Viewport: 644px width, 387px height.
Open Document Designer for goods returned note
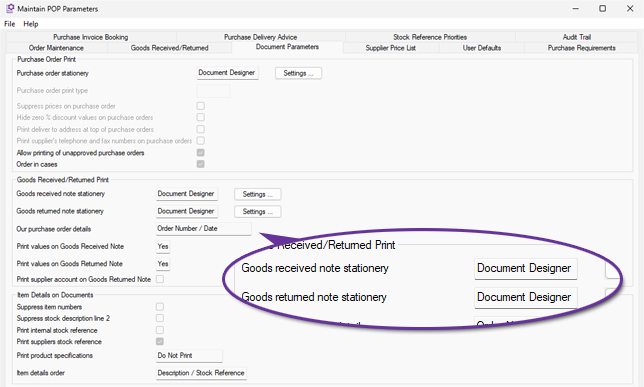pyautogui.click(x=186, y=211)
